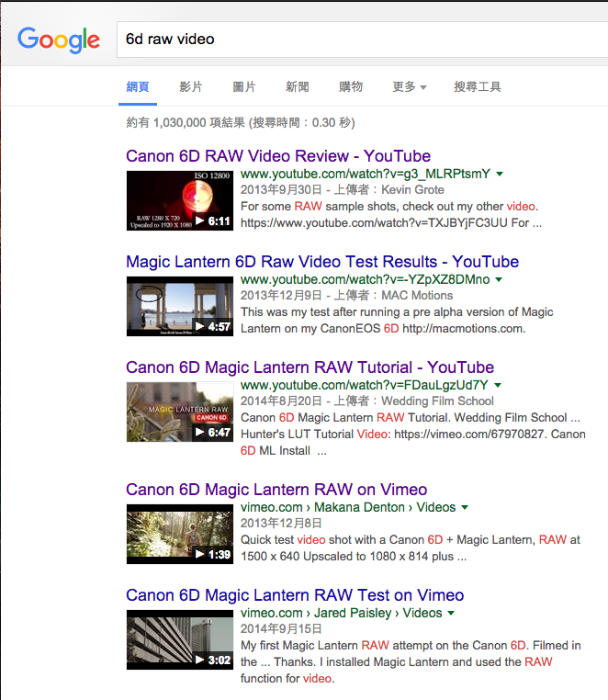Click uploader text 'Wedding Film School'
This screenshot has height=700, width=608.
(437, 401)
